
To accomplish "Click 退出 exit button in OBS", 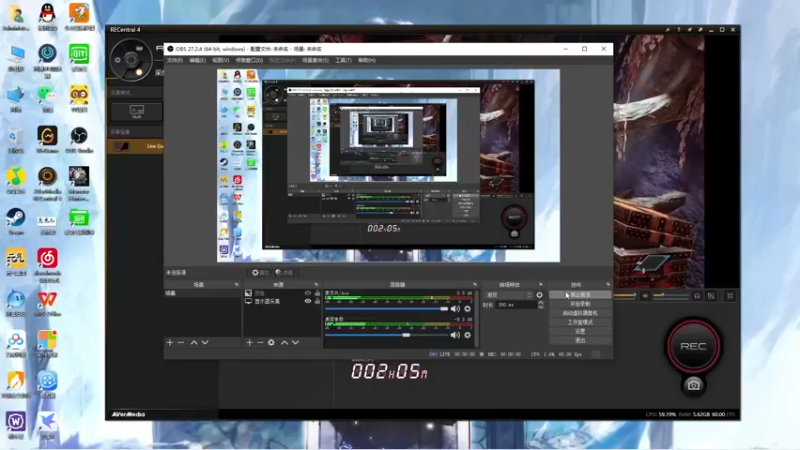I will (580, 340).
